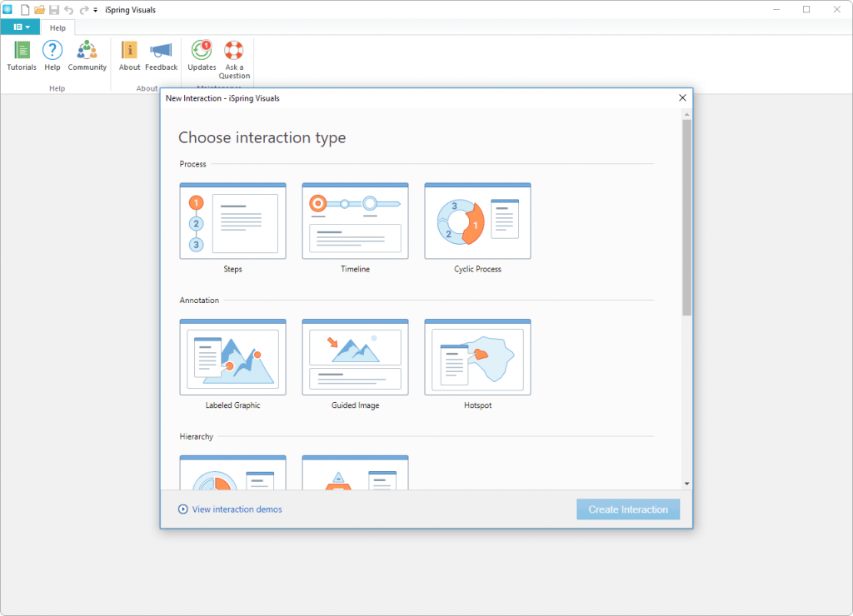Select the pyramid Hierarchy interaction thumbnail

click(x=355, y=473)
